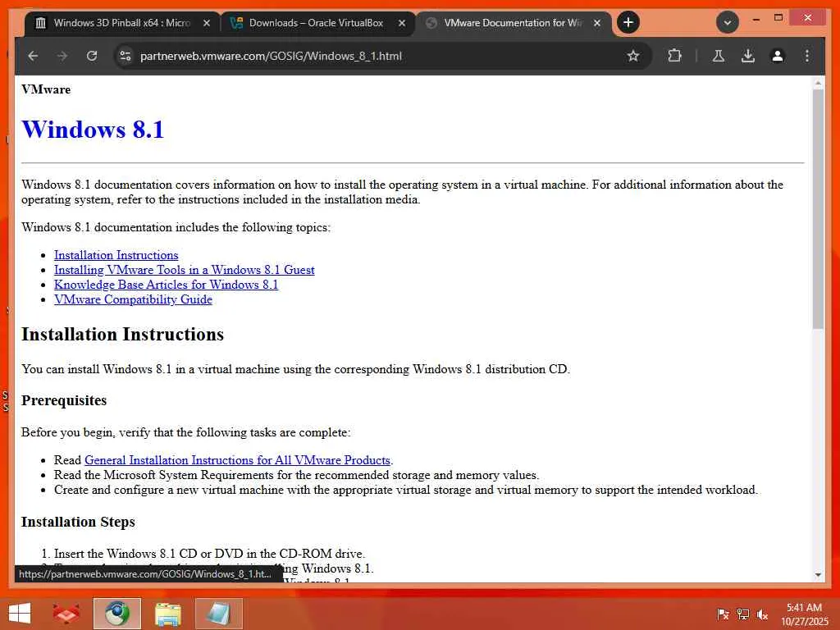Viewport: 840px width, 630px height.
Task: Open a new tab with plus button
Action: coord(628,22)
